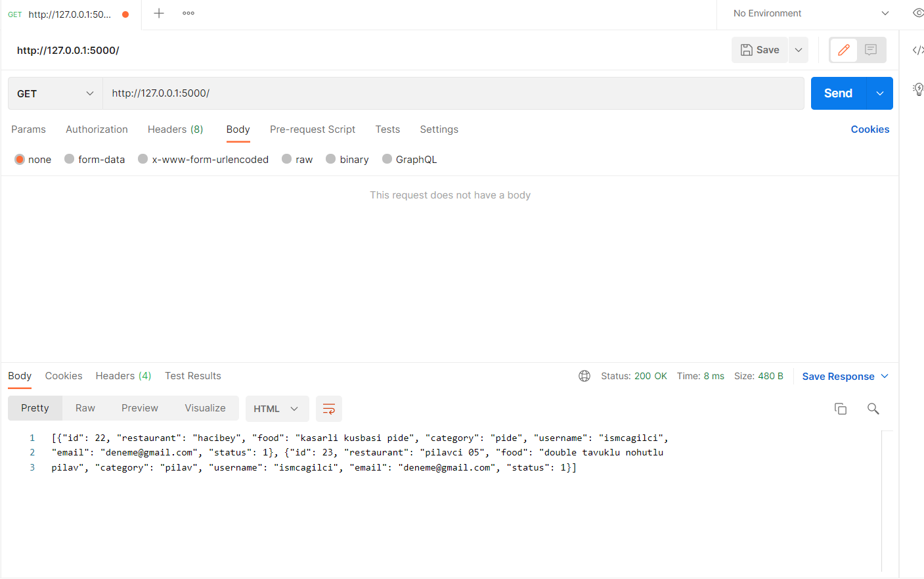Open more actions with the ellipsis icon
The width and height of the screenshot is (924, 579).
click(188, 13)
